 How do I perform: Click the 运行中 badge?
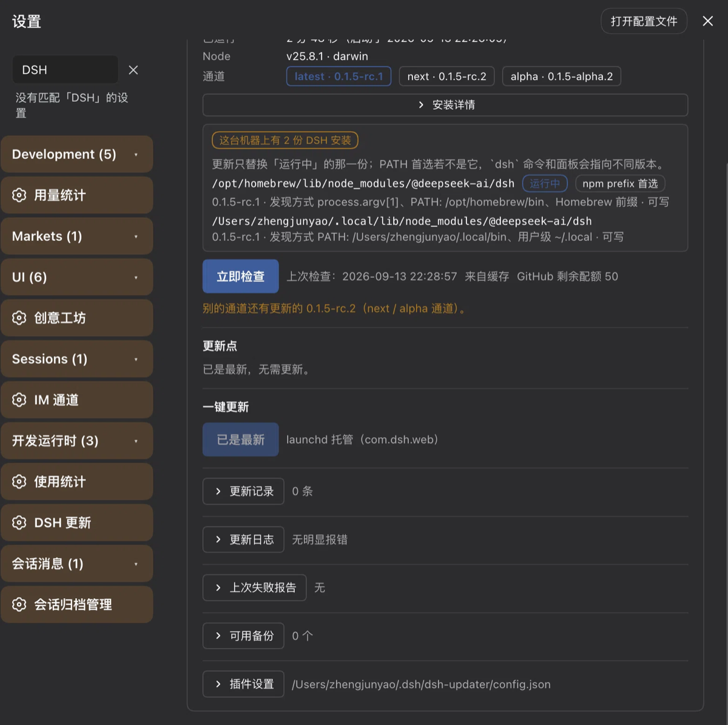coord(545,183)
